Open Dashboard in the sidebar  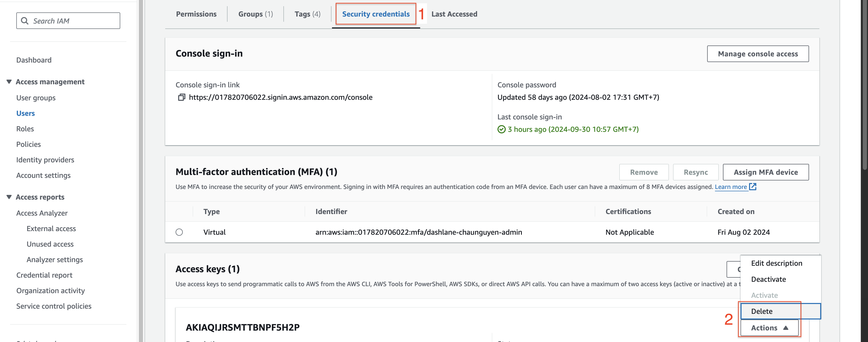34,60
